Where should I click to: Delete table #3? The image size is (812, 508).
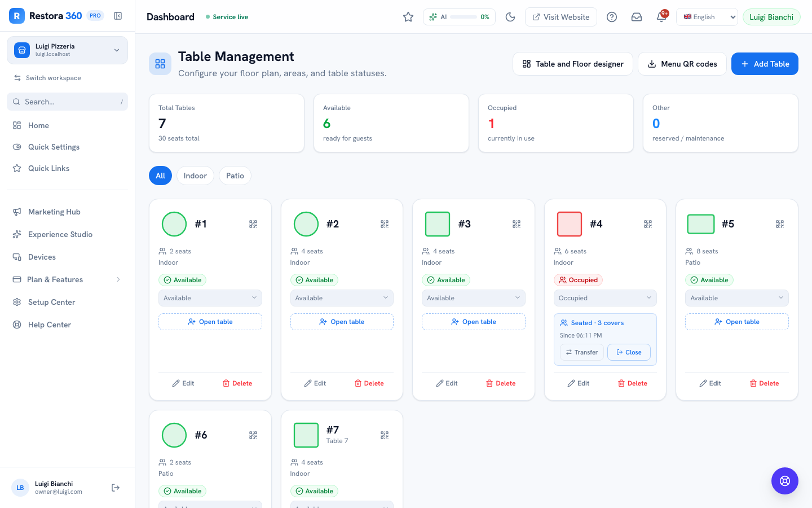[501, 383]
